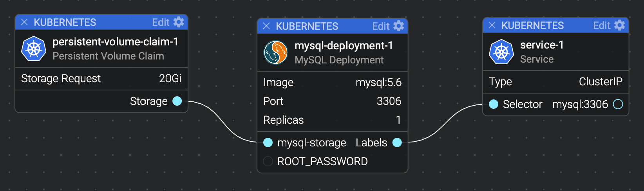
Task: Click the MySQL dolphin icon on mysql-deployment-1
Action: (276, 52)
